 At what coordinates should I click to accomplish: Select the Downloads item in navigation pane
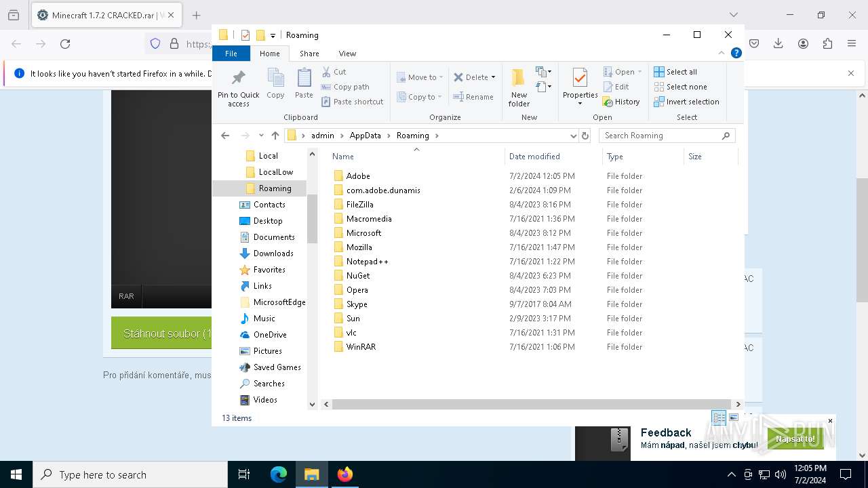(273, 253)
